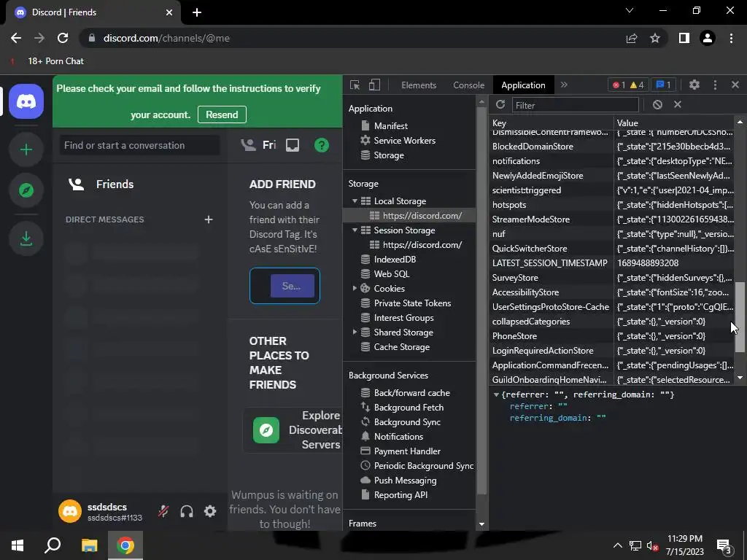Select https://discord.com/ under Session Storage

point(422,245)
